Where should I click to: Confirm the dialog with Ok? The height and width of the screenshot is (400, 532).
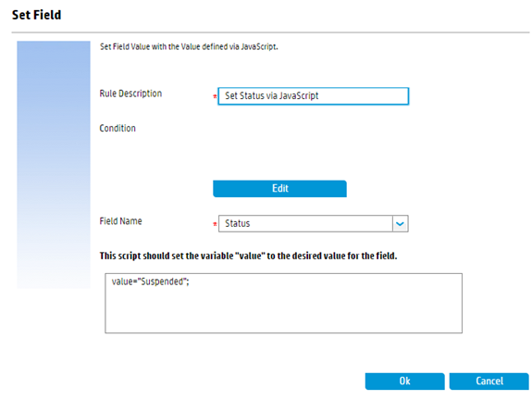(x=404, y=381)
